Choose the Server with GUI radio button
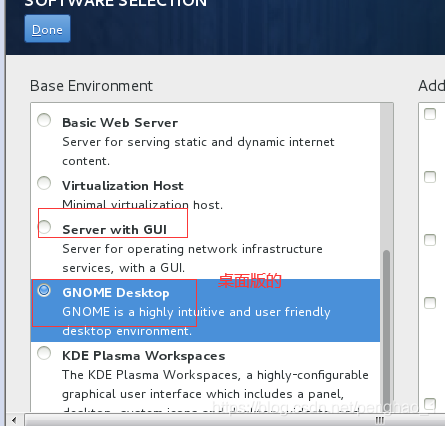This screenshot has height=426, width=445. pyautogui.click(x=44, y=227)
